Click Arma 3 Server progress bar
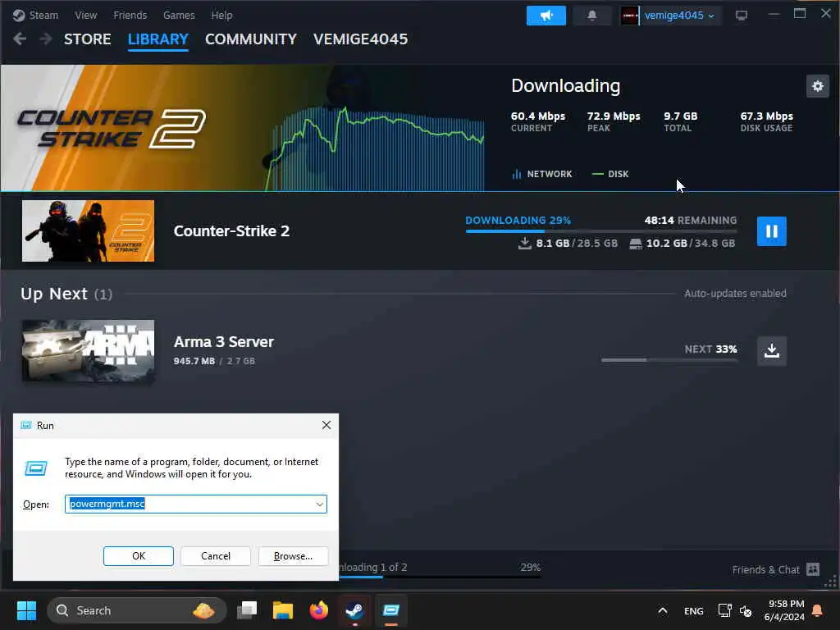Viewport: 840px width, 630px height. pos(669,360)
